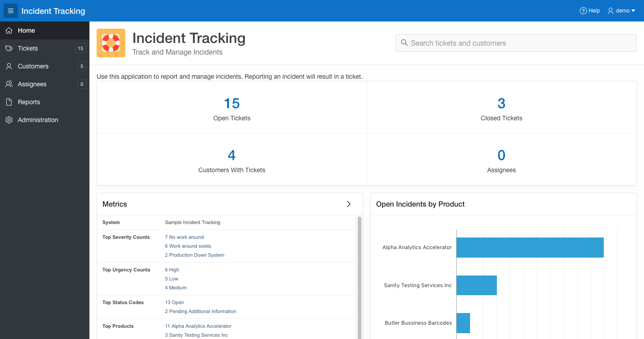
Task: Click the '7 No work around' link
Action: coord(184,237)
